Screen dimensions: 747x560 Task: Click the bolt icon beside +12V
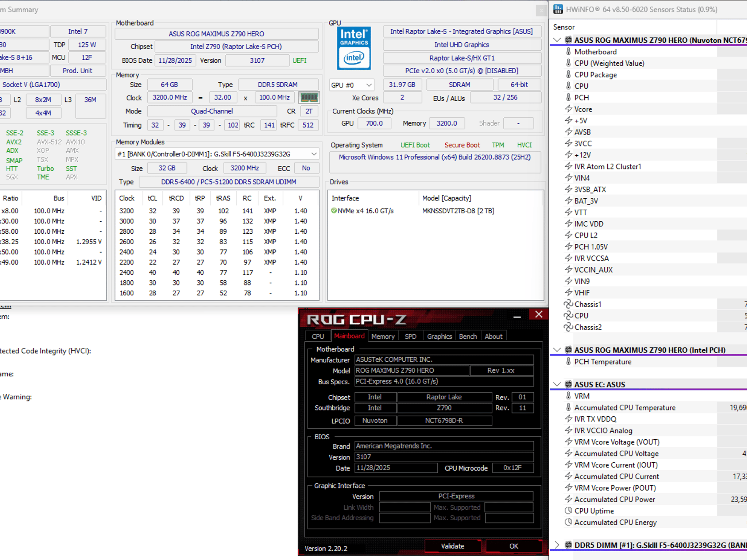tap(568, 155)
